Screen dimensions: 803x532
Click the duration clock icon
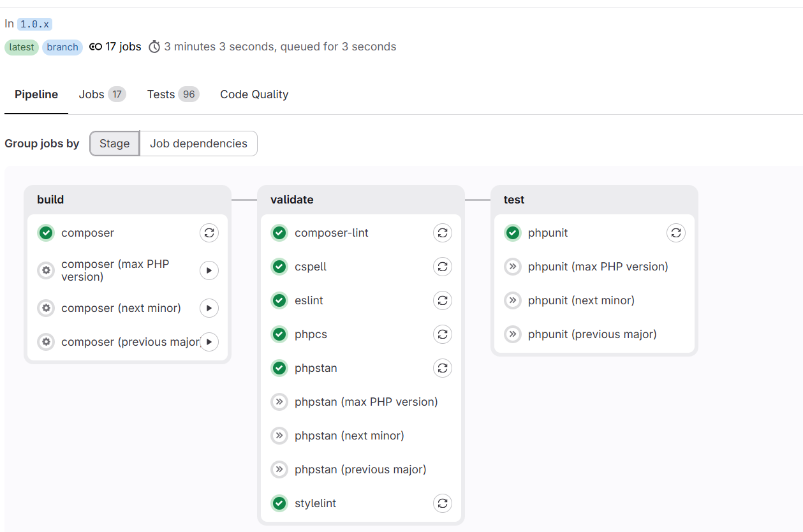[x=154, y=47]
